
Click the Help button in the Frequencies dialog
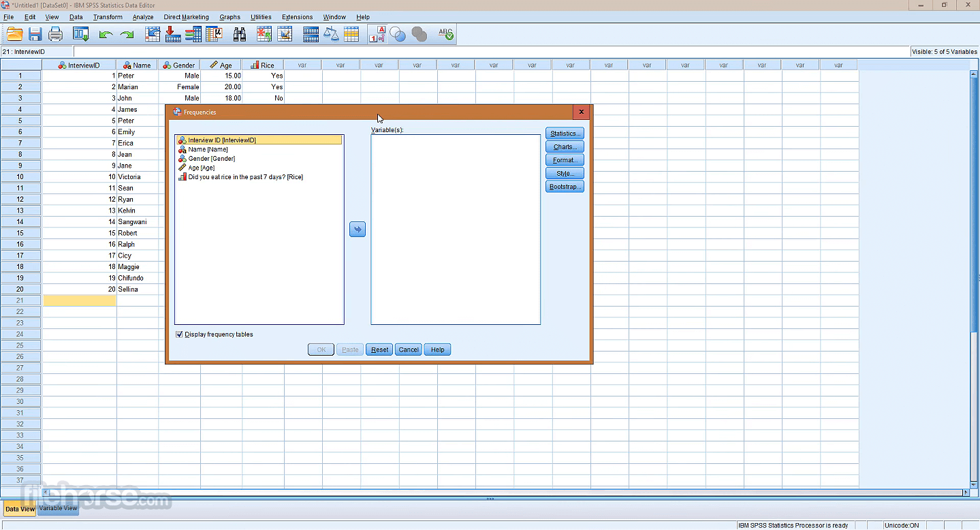tap(437, 349)
